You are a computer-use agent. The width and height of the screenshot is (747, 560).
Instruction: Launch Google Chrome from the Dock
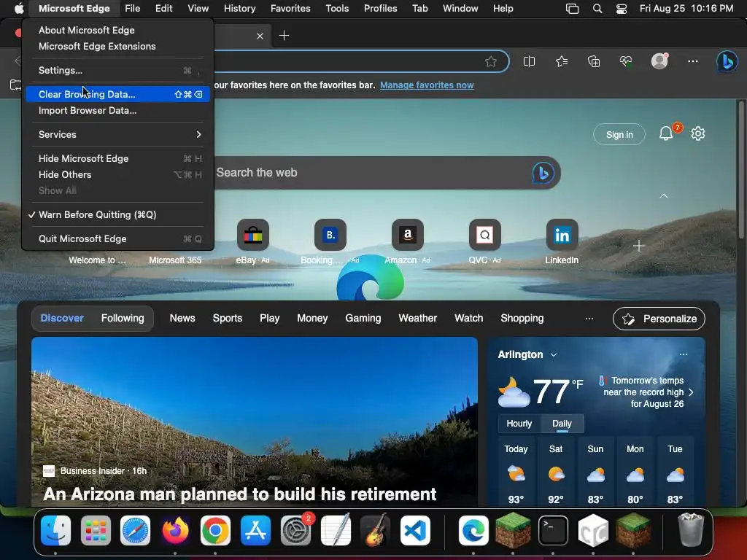pos(215,530)
